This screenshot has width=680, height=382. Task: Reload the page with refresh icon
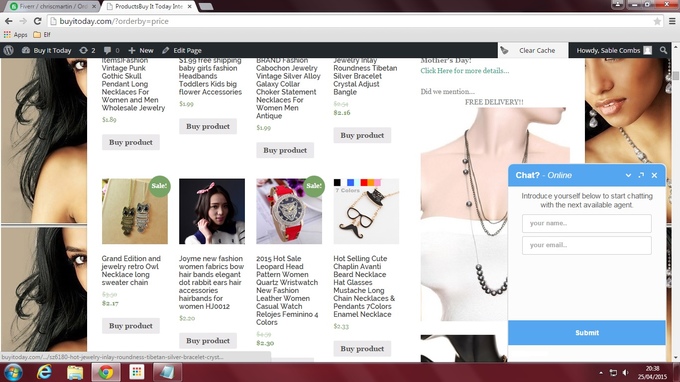(37, 21)
